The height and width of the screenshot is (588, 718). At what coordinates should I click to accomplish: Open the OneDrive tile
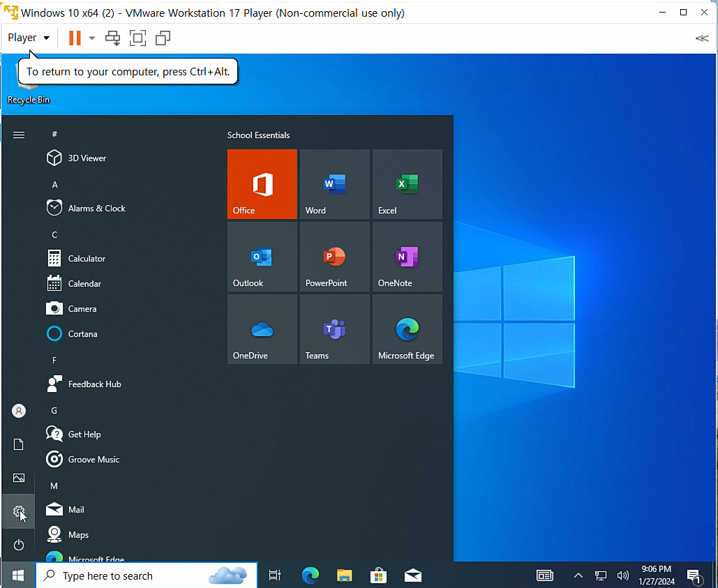click(262, 329)
